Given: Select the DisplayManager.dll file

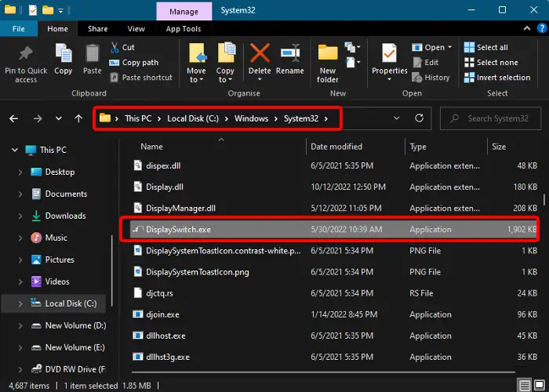Looking at the screenshot, I should click(x=333, y=209).
